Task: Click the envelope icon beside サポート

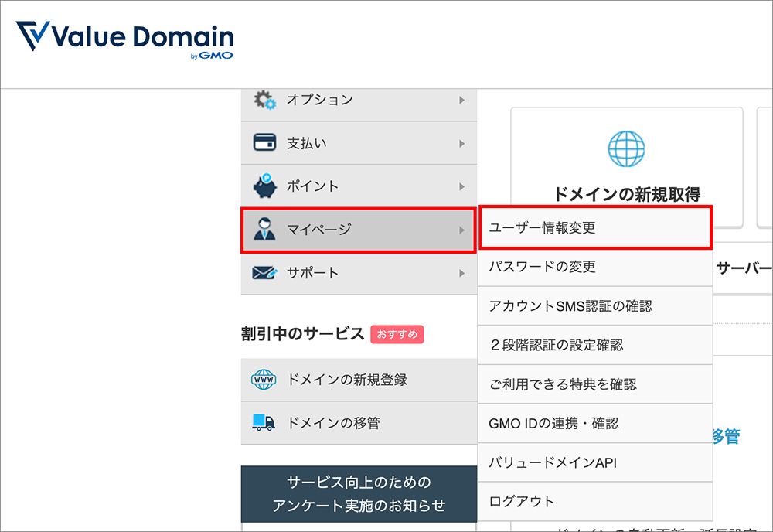Action: (x=265, y=272)
